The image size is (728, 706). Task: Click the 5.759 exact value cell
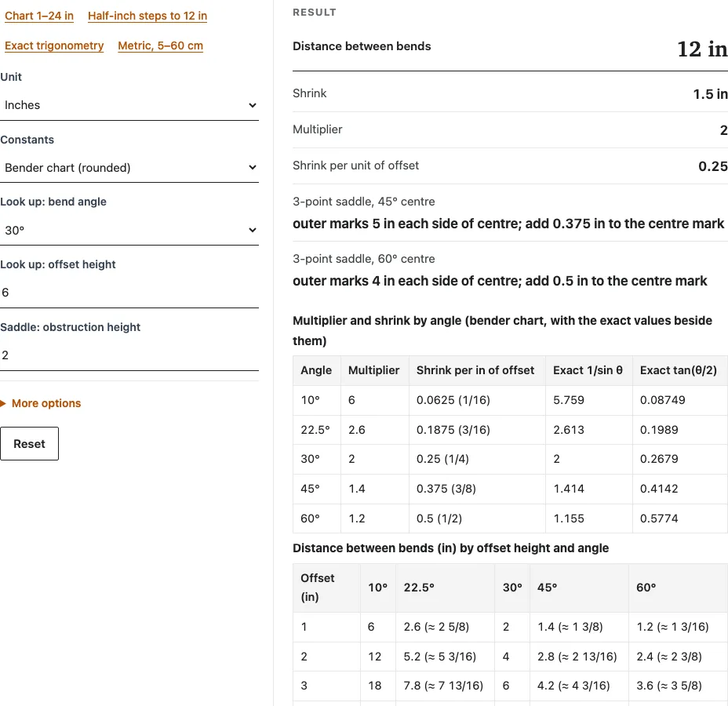click(588, 400)
